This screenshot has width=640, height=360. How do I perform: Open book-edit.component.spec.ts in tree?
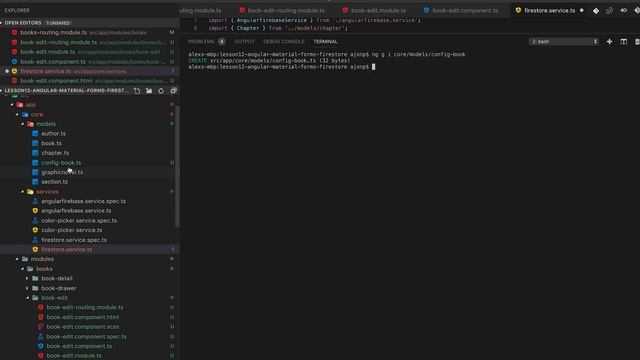tap(87, 336)
